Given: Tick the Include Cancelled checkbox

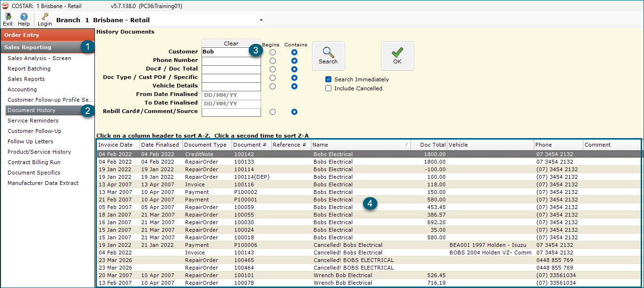Looking at the screenshot, I should pos(329,88).
